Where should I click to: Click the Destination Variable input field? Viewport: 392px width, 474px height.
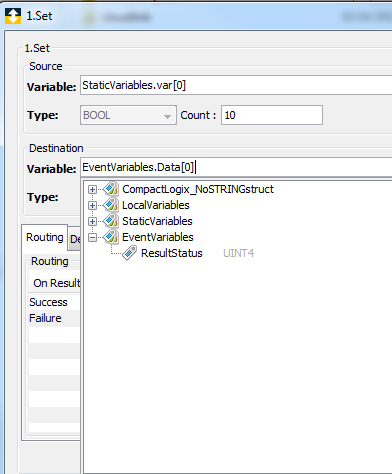pos(236,167)
